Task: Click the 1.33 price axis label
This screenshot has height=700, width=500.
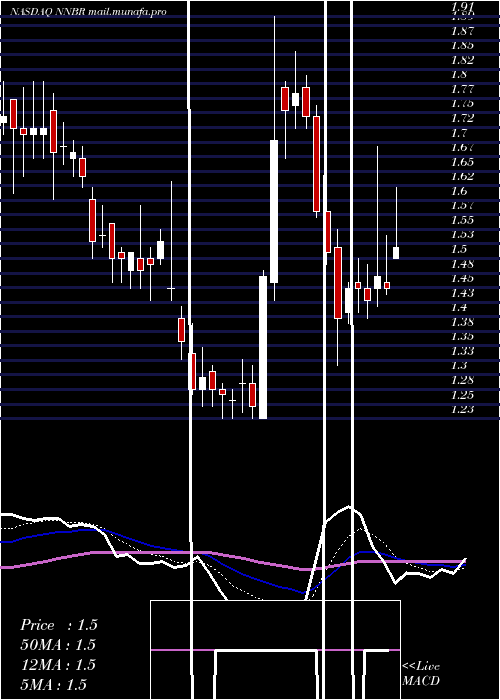Action: 462,351
